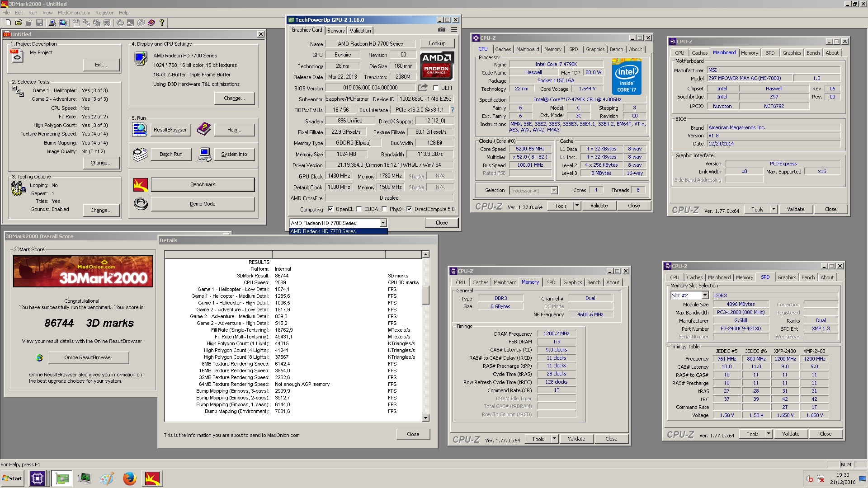
Task: Click the Details scrollbar down arrow
Action: [x=425, y=418]
